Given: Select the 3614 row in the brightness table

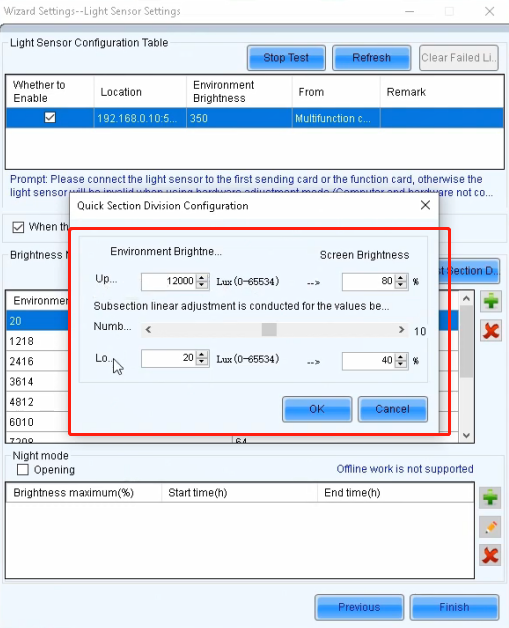Looking at the screenshot, I should [38, 382].
